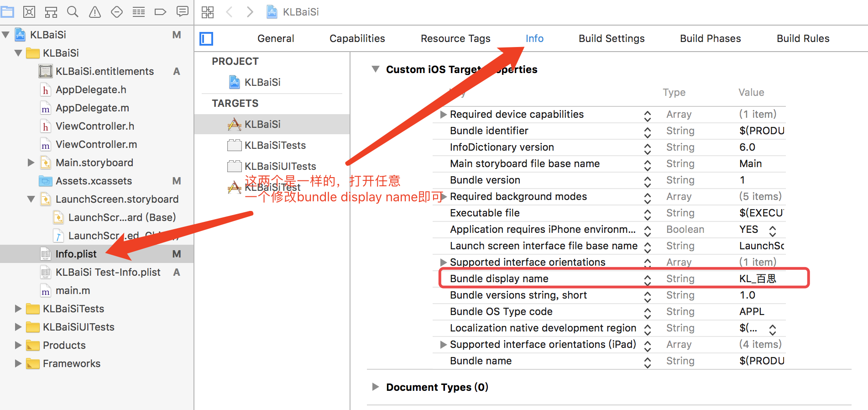Click the Bundle name key stepper
The width and height of the screenshot is (868, 410).
coord(647,363)
